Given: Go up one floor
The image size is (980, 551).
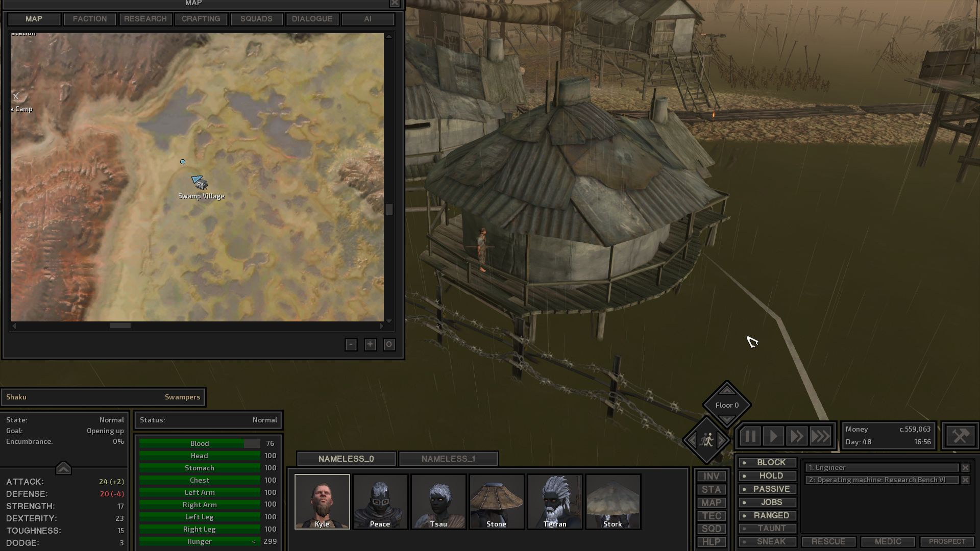Looking at the screenshot, I should (727, 390).
